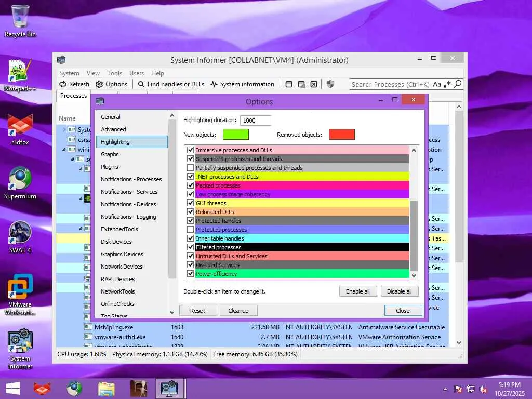Click the window kill toolbar icon
This screenshot has height=399, width=532.
pos(314,84)
